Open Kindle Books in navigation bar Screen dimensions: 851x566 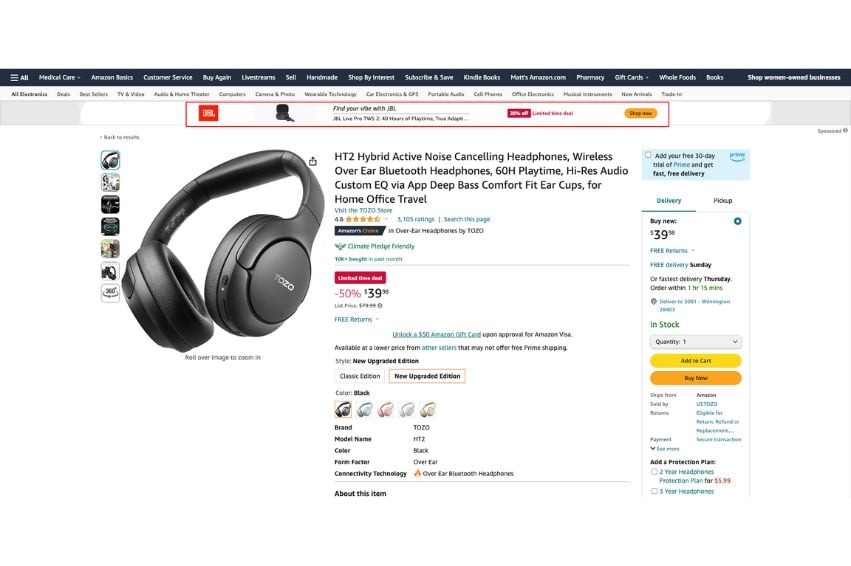coord(481,78)
